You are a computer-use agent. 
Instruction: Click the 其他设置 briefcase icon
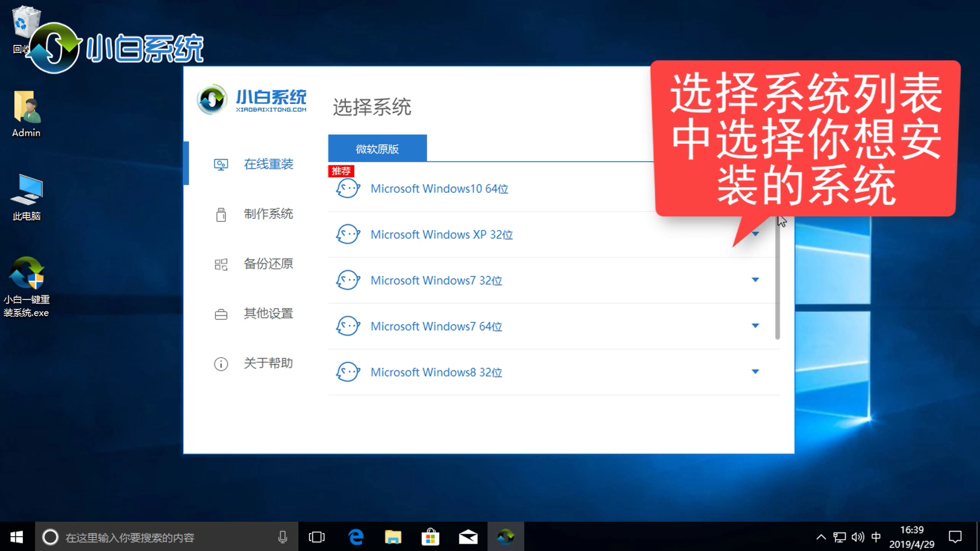[220, 314]
